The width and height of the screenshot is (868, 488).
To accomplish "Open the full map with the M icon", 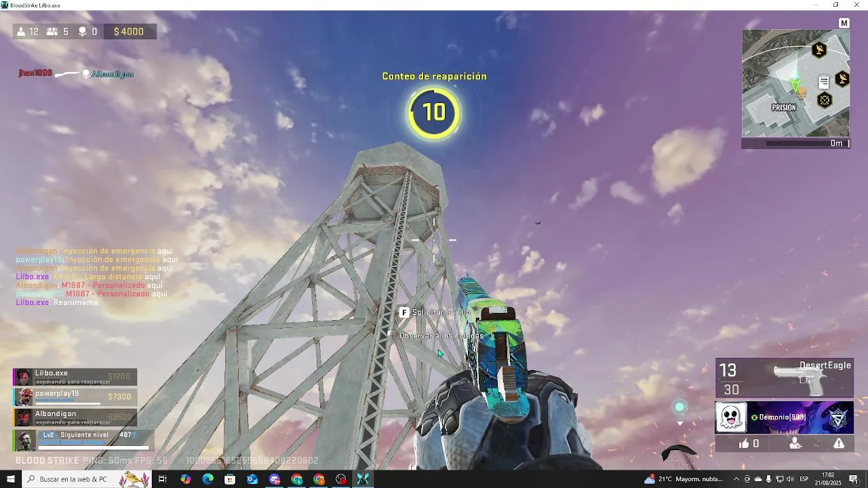I will pos(844,23).
